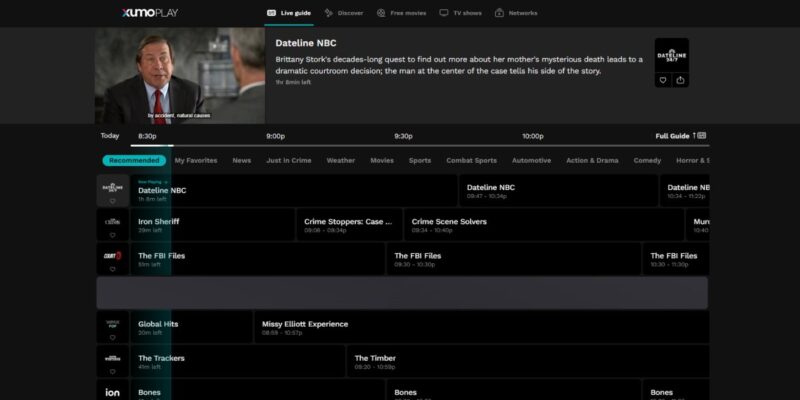Click the channel logo beside Global Hits
This screenshot has width=800, height=400.
tap(113, 323)
